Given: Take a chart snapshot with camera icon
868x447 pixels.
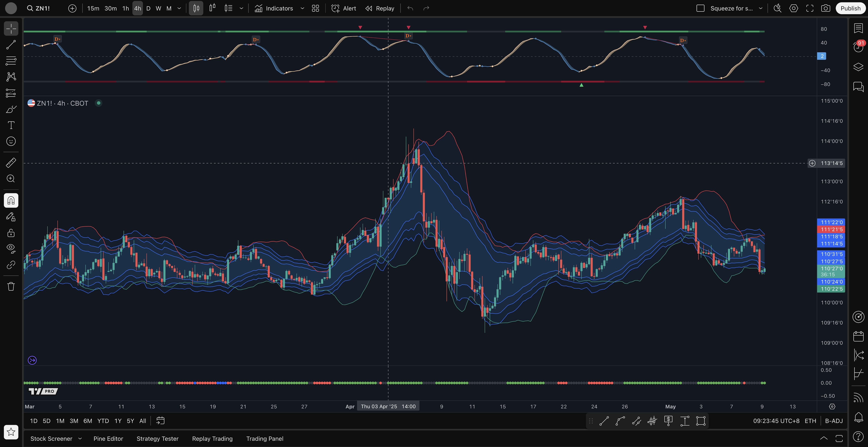Looking at the screenshot, I should pyautogui.click(x=825, y=8).
